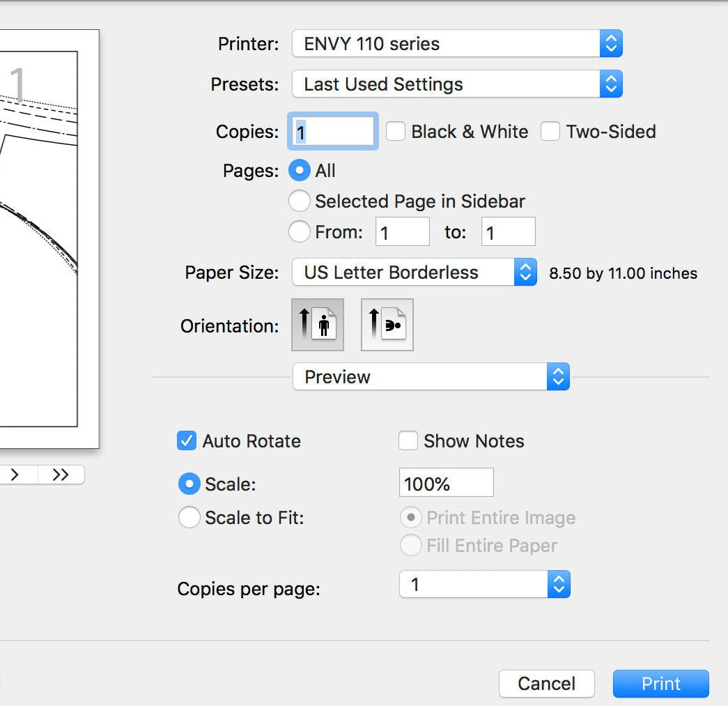Select landscape orientation icon
The width and height of the screenshot is (728, 706).
[387, 325]
